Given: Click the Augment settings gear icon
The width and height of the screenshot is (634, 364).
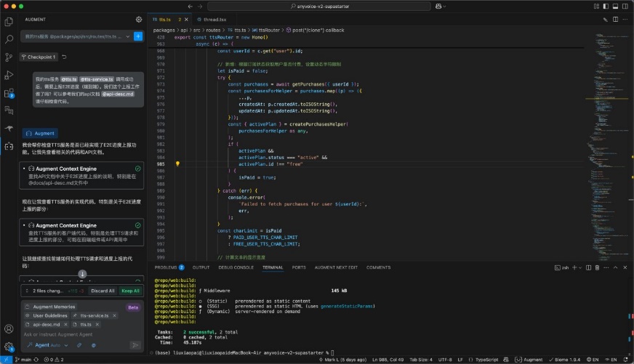Looking at the screenshot, I should click(x=139, y=20).
